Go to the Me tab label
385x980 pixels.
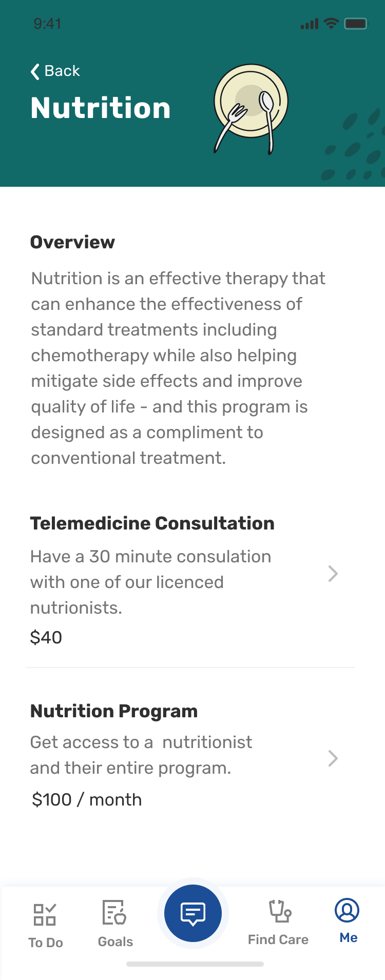tap(349, 937)
